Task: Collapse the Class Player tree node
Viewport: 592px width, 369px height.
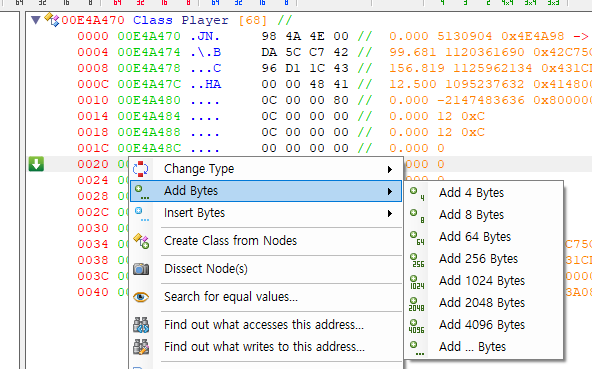Action: 36,20
